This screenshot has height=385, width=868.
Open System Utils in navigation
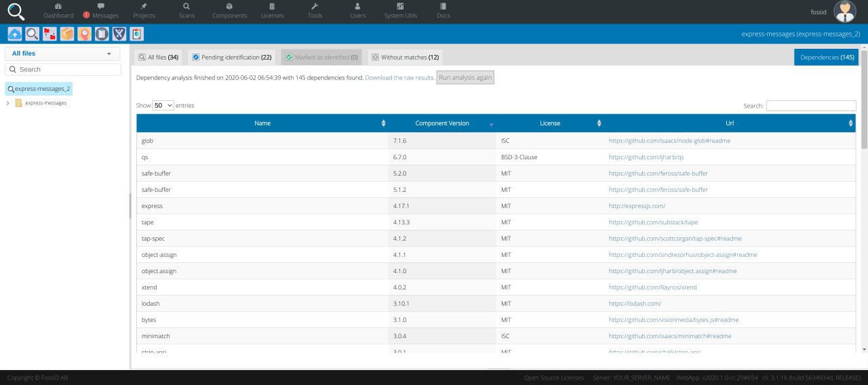point(401,11)
